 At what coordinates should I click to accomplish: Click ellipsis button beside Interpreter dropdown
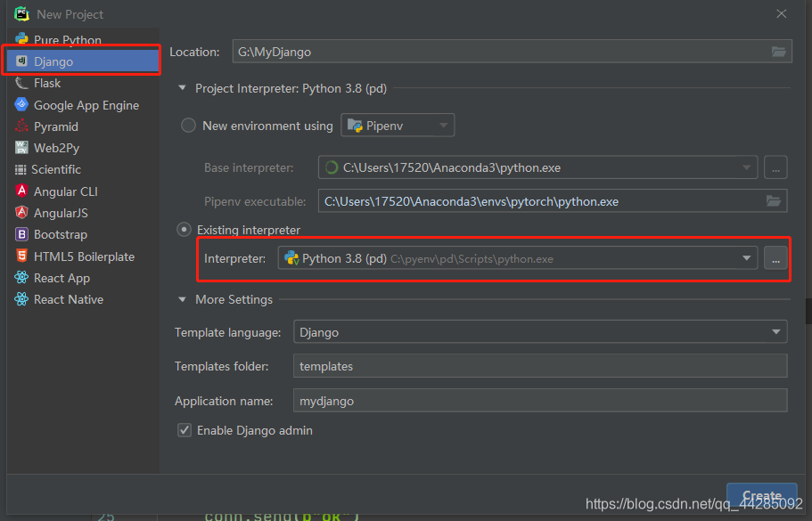tap(775, 258)
